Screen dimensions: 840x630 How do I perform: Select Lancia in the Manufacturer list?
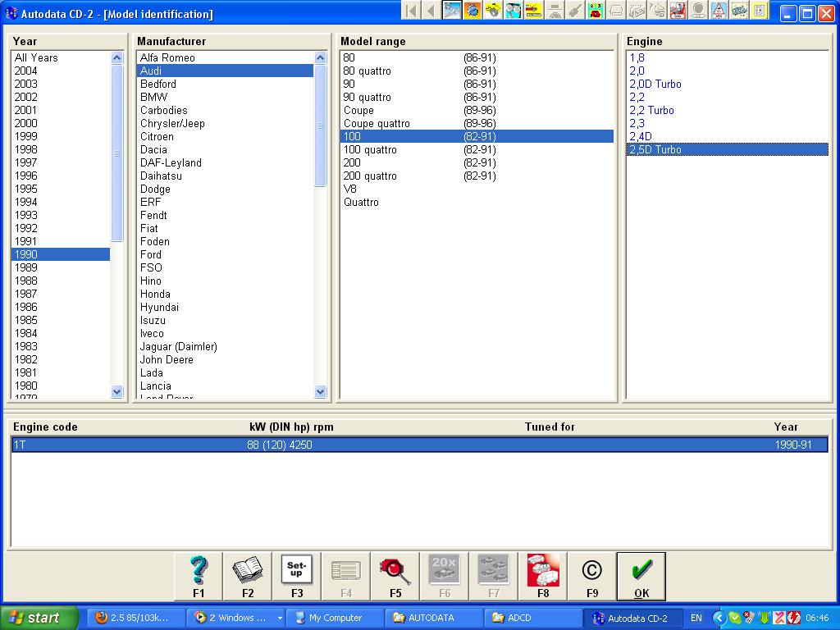[x=226, y=386]
